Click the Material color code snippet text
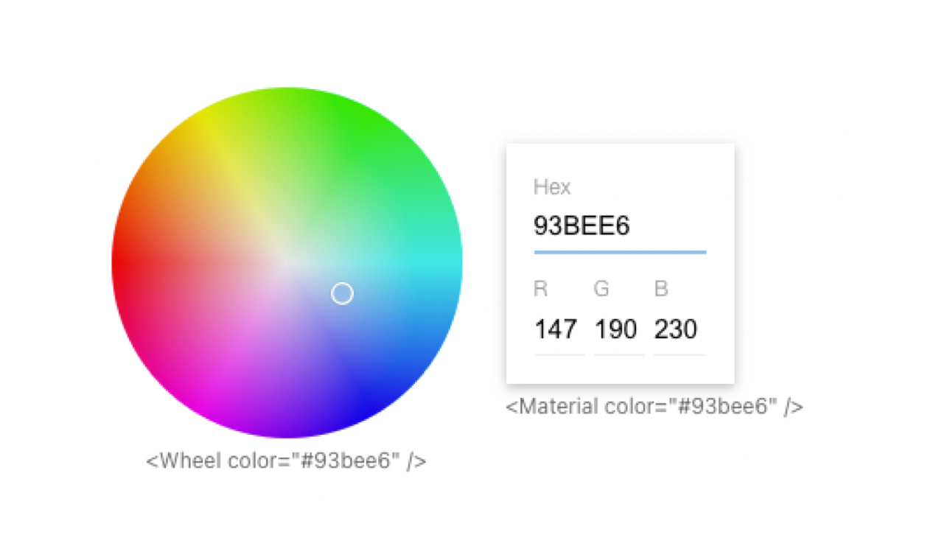 654,406
